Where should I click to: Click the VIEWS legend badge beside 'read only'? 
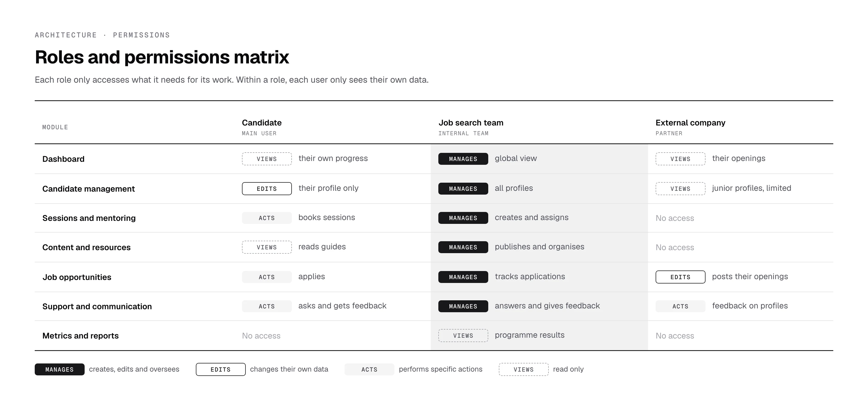coord(524,369)
